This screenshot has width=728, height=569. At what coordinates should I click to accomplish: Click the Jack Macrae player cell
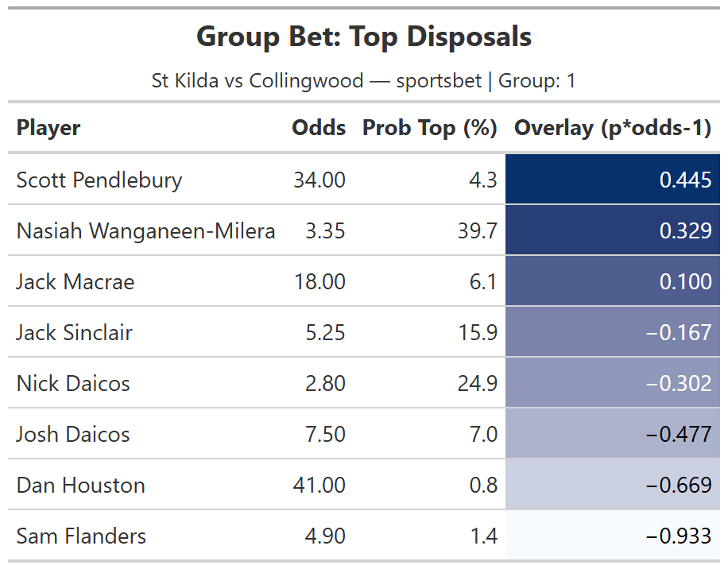pyautogui.click(x=76, y=282)
